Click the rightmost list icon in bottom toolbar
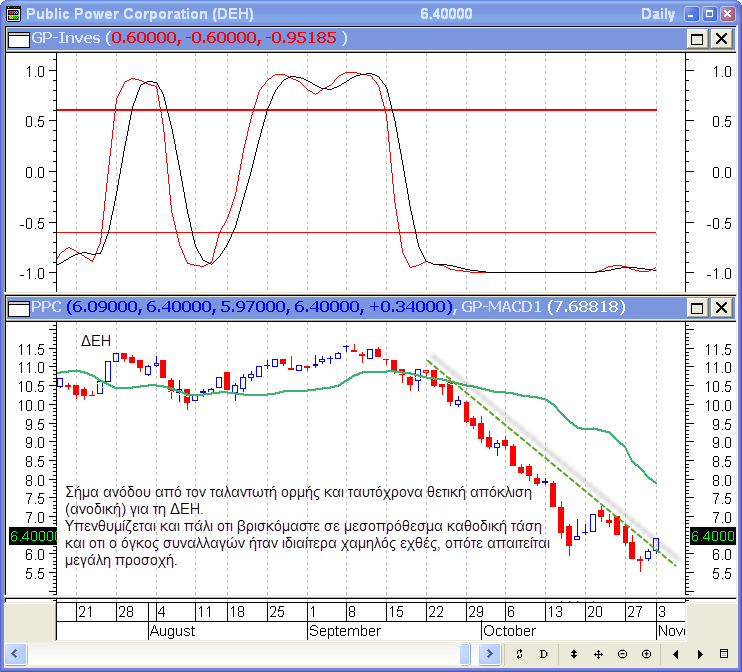Viewport: 742px width, 672px height. tap(724, 653)
